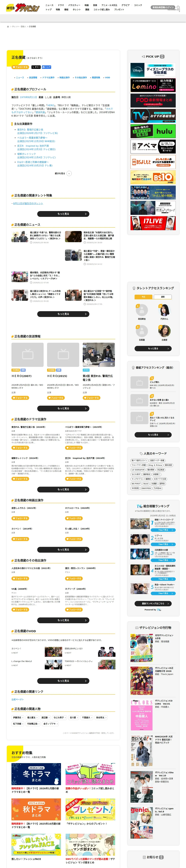186x868 pixels.
Task: Open the Disney+ banner
Action: (x=153, y=70)
